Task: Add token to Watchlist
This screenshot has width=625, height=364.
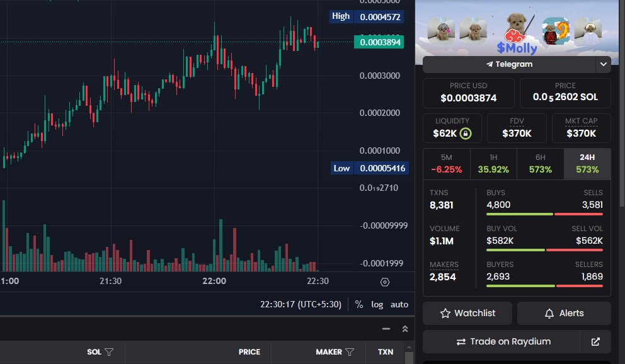Action: (x=467, y=314)
